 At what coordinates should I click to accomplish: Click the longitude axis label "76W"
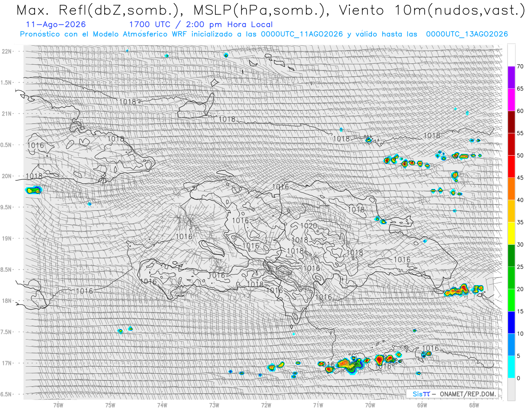(x=58, y=405)
